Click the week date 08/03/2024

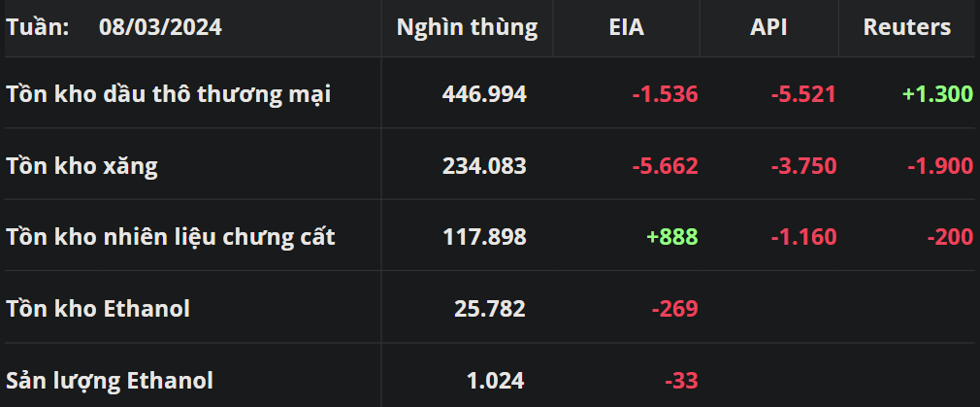point(160,28)
